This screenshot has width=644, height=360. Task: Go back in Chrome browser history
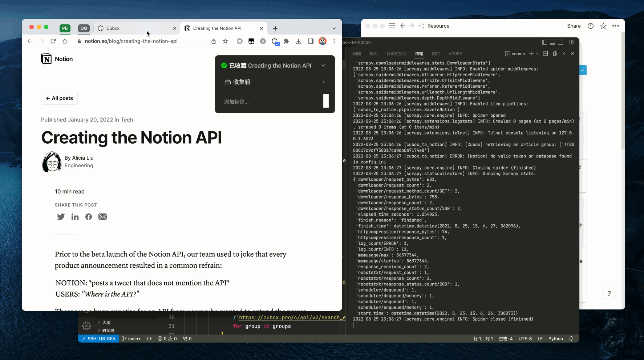click(30, 41)
